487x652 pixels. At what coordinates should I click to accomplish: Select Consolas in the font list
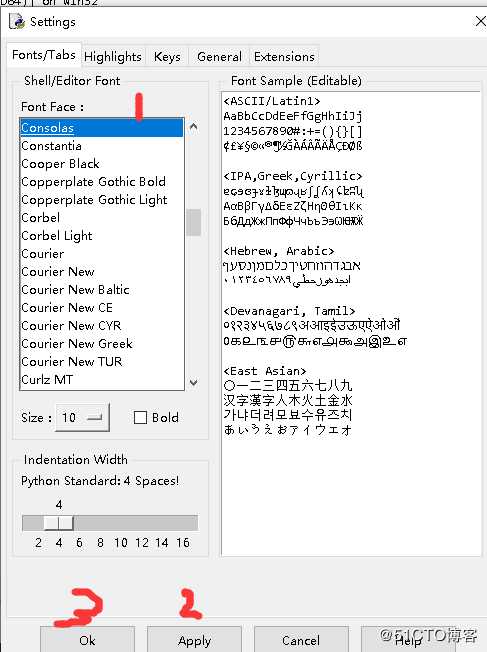coord(101,128)
